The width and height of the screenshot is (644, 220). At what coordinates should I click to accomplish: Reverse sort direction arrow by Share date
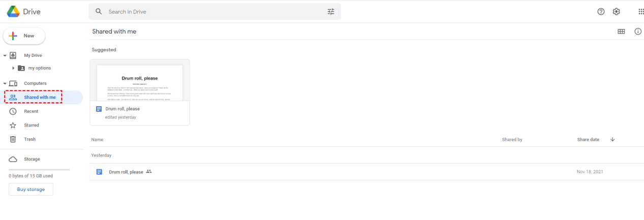612,139
